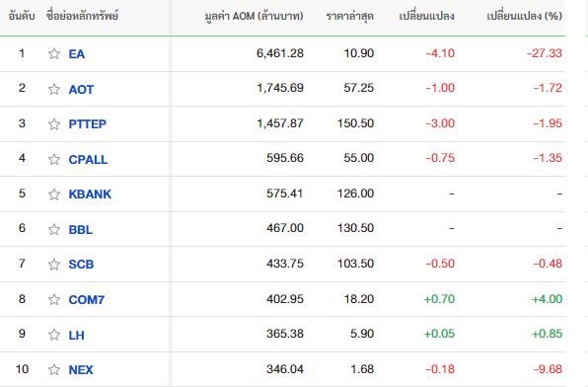Open the KBANK stock symbol link
This screenshot has height=387, width=588.
90,194
